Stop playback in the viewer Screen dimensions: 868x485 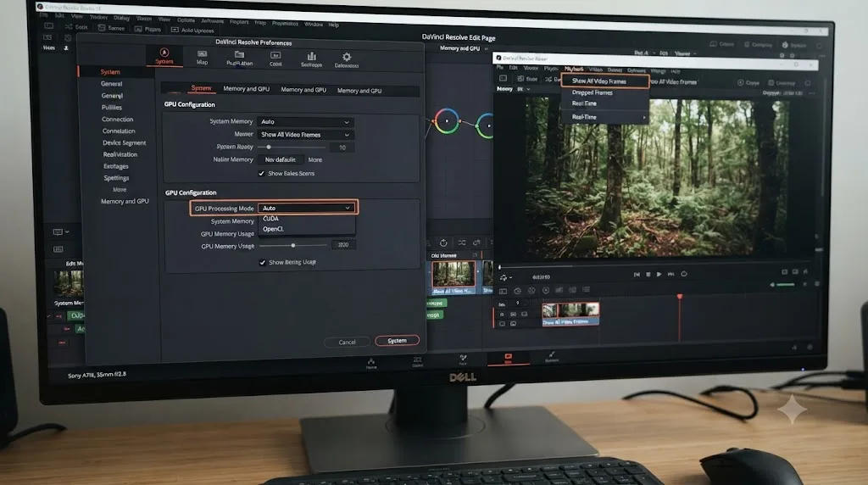tap(648, 274)
